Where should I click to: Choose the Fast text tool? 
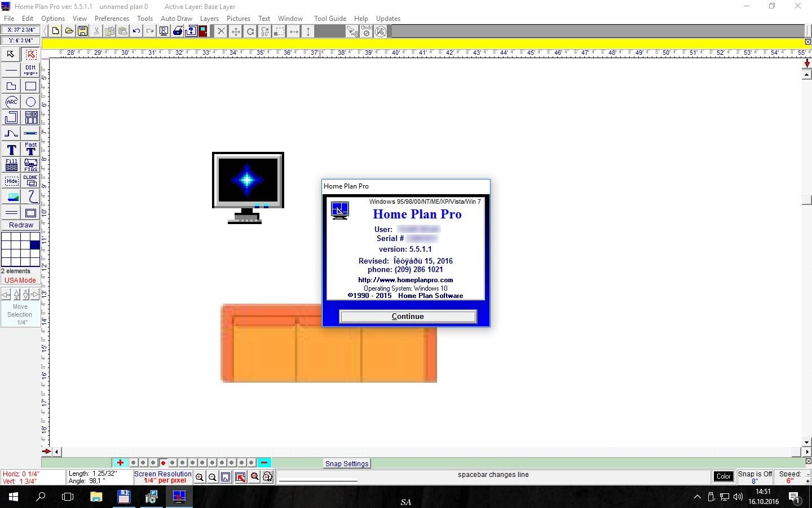click(x=30, y=149)
